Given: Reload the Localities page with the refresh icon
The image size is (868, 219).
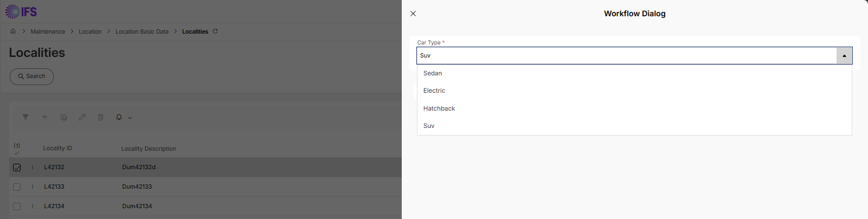Looking at the screenshot, I should coord(215,31).
